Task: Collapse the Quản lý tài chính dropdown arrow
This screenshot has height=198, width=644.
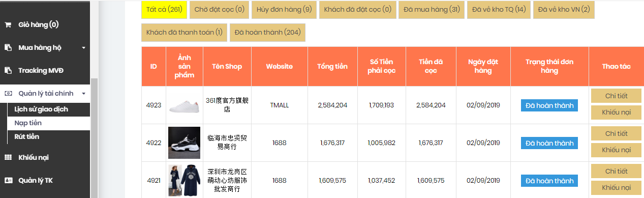Action: (83, 94)
